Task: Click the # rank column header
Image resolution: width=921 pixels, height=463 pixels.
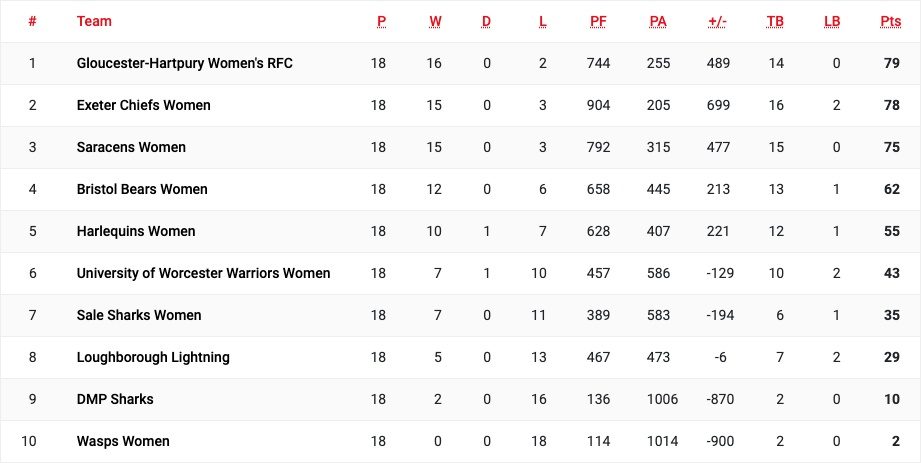Action: (32, 21)
